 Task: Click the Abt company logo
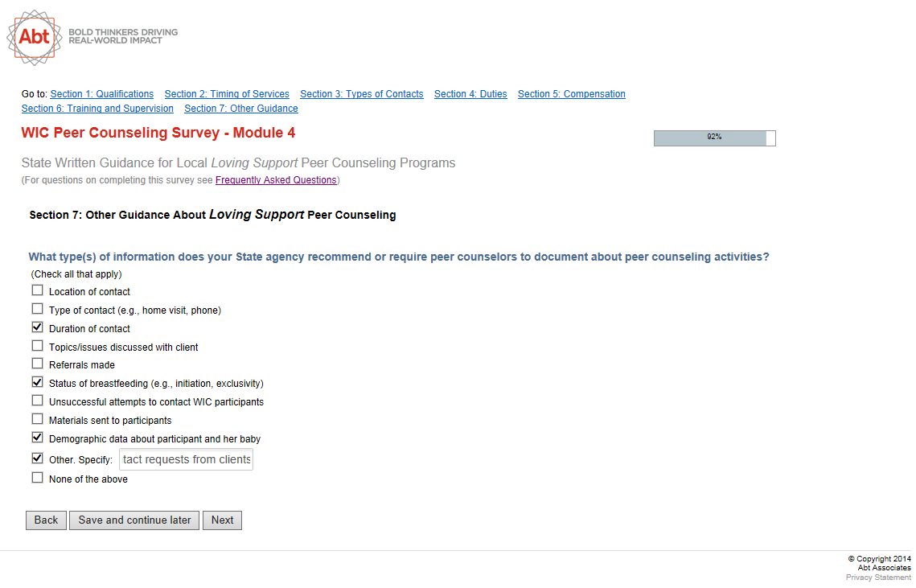34,37
